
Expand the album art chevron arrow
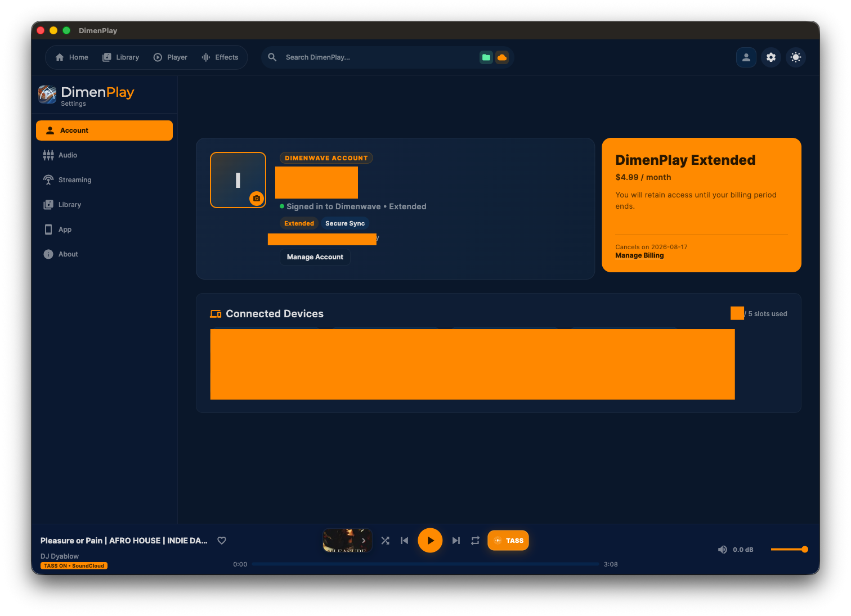(x=364, y=541)
